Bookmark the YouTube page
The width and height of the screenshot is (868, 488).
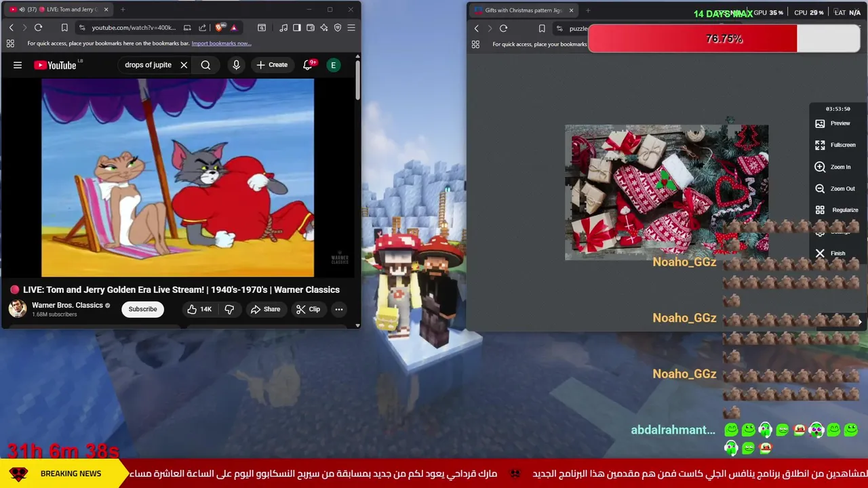coord(64,28)
